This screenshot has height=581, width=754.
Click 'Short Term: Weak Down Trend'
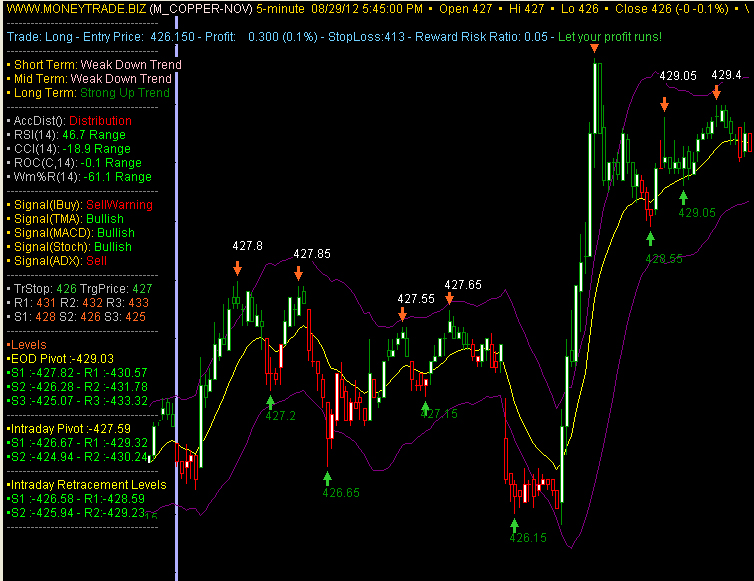94,64
